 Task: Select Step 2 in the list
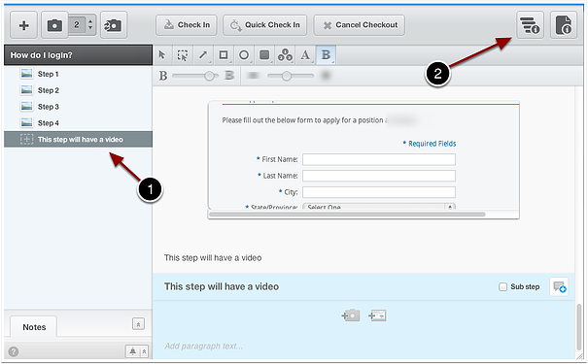[78, 90]
